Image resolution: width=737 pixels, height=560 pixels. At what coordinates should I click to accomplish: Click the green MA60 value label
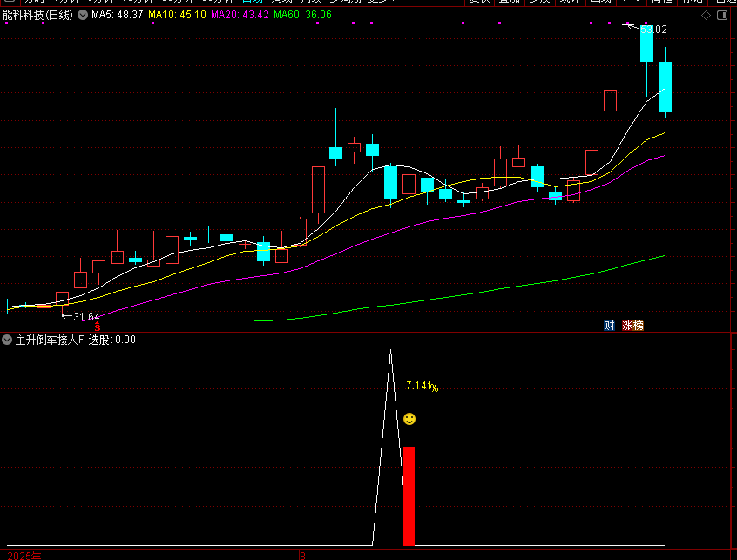(302, 15)
